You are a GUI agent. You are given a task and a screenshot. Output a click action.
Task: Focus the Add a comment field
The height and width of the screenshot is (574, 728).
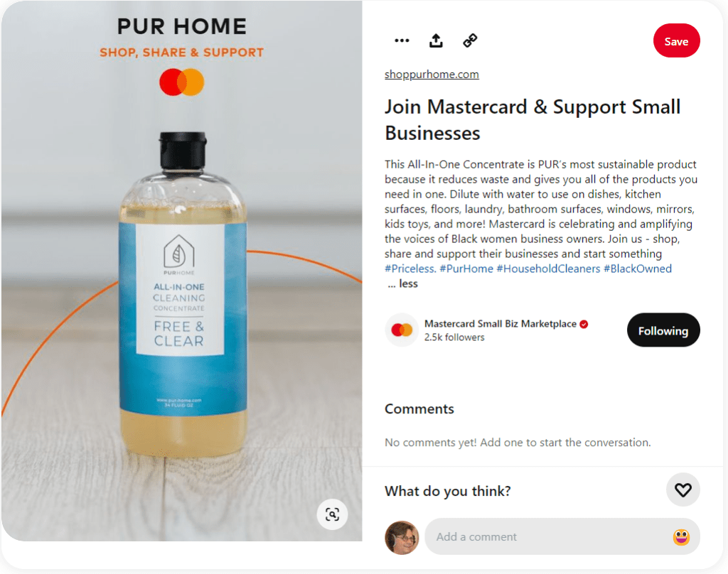[x=562, y=537]
